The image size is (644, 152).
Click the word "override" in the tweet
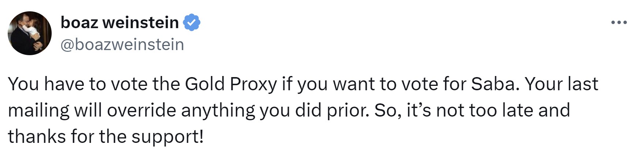coord(141,110)
